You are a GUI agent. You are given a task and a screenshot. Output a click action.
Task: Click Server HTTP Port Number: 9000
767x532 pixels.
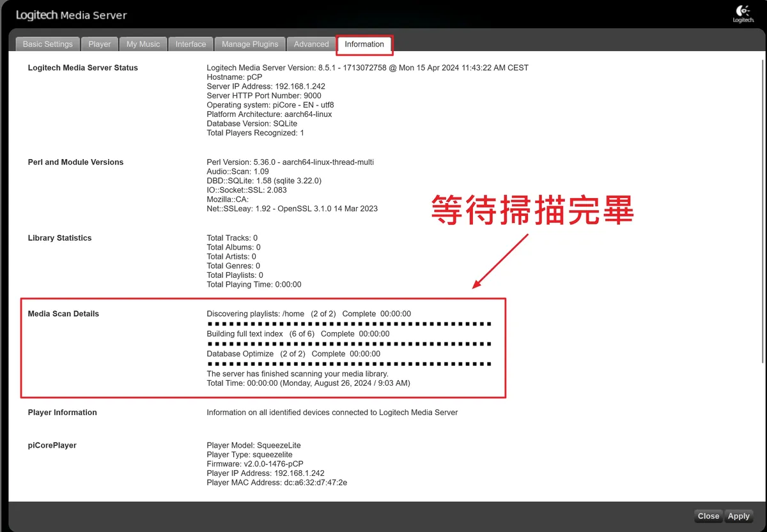point(264,96)
